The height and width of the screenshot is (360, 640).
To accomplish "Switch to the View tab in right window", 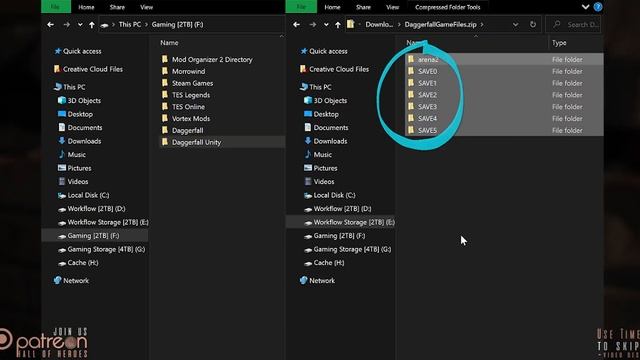I will [x=392, y=7].
